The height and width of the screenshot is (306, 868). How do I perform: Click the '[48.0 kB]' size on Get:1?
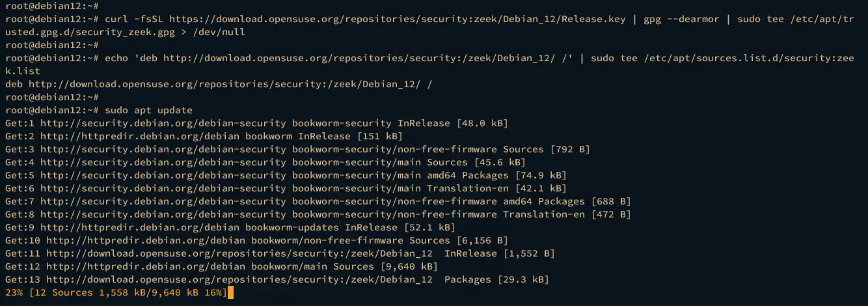coord(481,123)
